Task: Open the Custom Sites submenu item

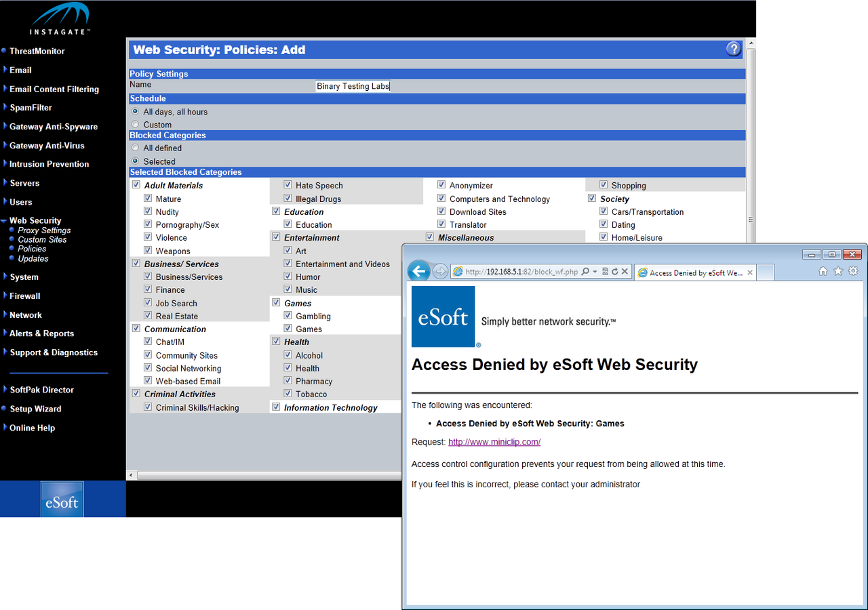Action: tap(42, 240)
